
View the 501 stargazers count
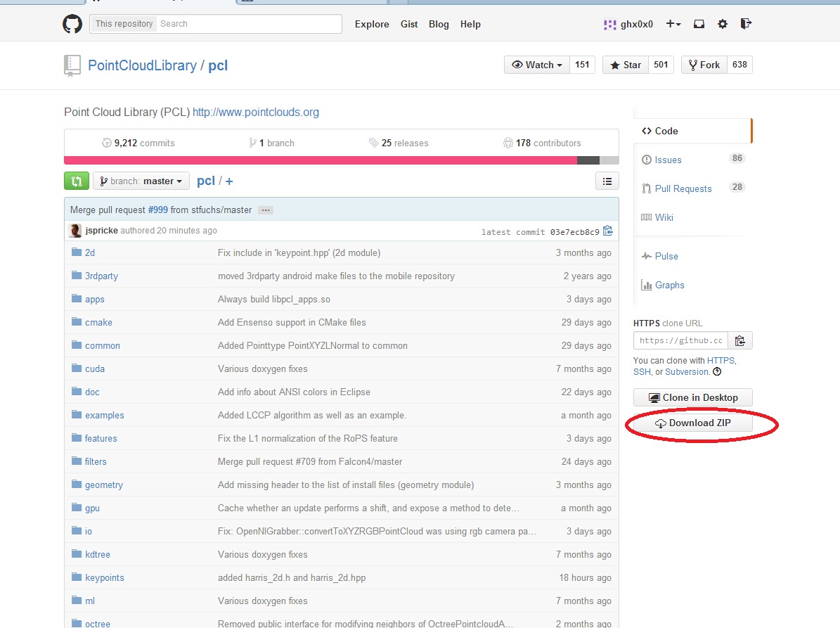(x=661, y=65)
